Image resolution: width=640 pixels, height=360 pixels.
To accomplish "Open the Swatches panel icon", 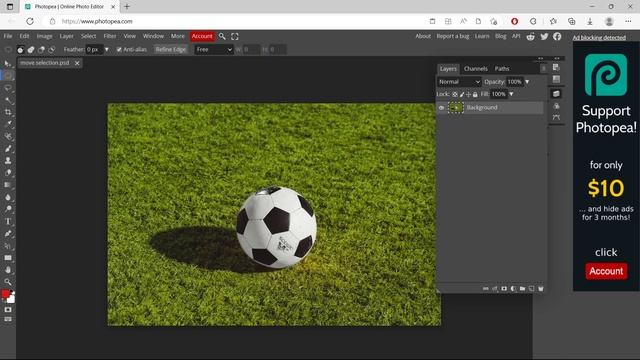I will pos(556,79).
